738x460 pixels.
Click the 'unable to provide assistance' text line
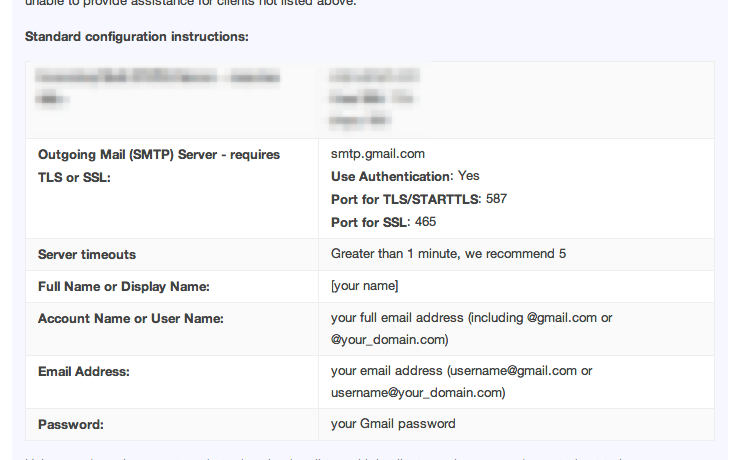[190, 3]
